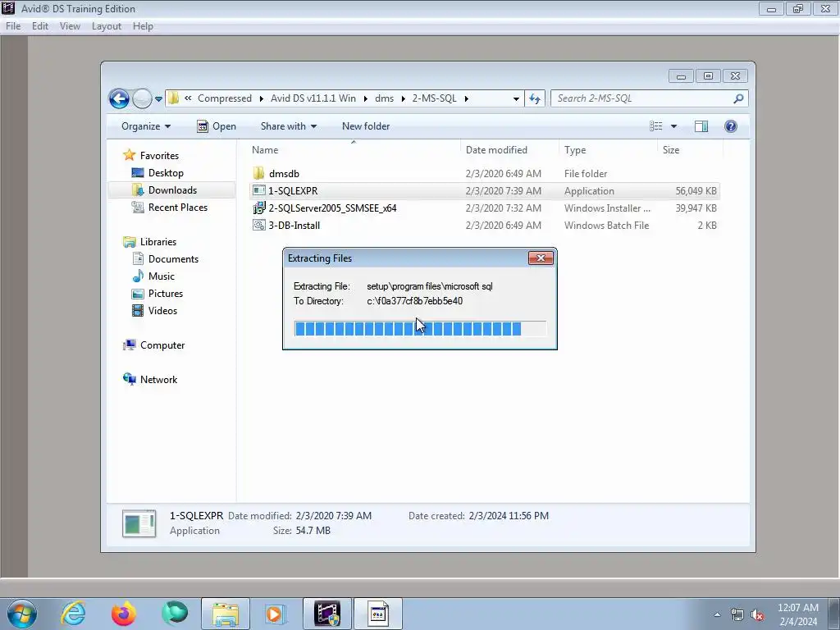The image size is (840, 630).
Task: Click the Open toolbar button
Action: 217,126
